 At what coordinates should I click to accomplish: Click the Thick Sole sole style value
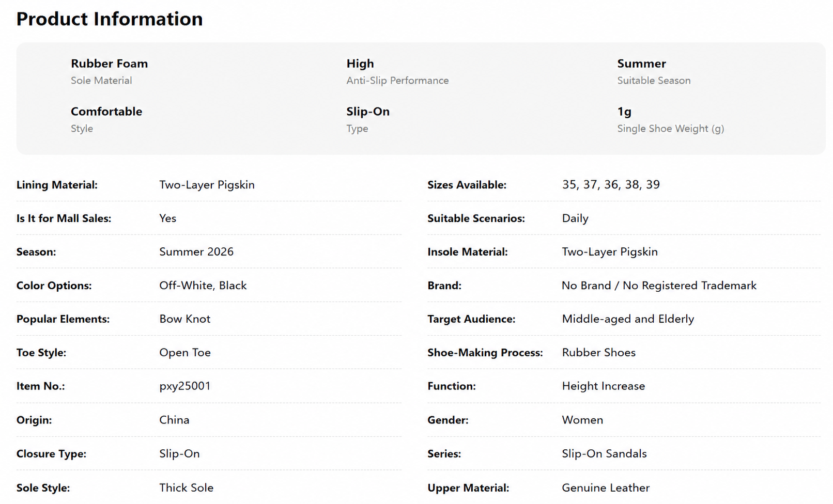186,487
